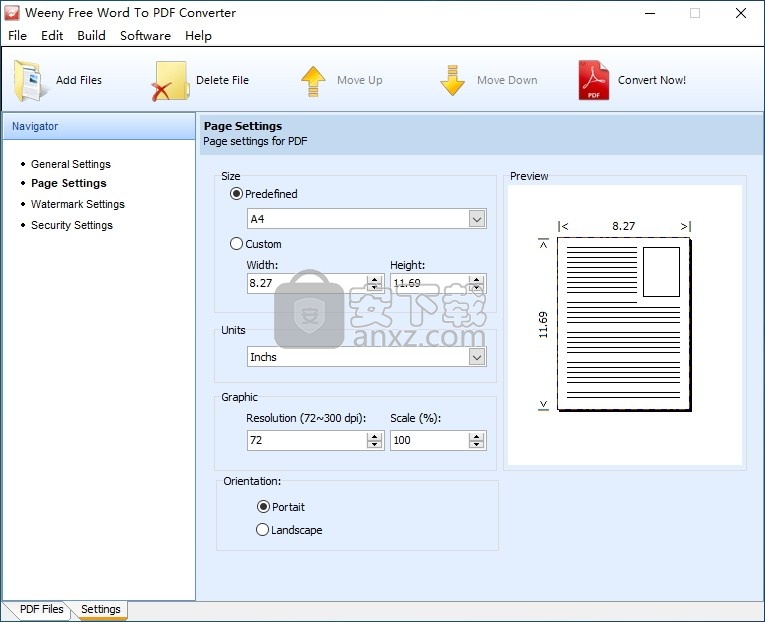Click the Delete File button label
Viewport: 765px width, 622px height.
pos(222,80)
